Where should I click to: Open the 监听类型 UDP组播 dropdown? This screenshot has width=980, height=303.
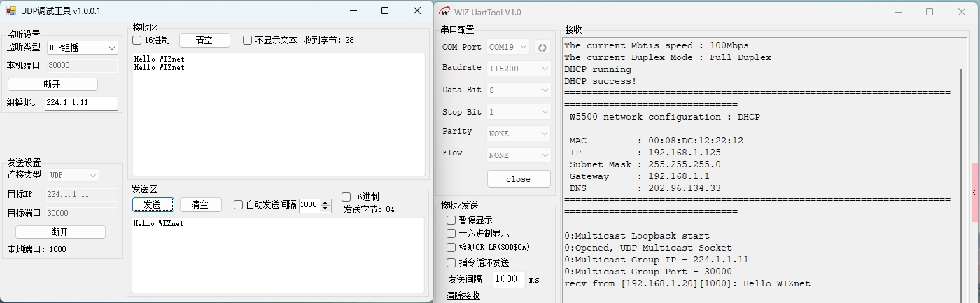click(x=83, y=48)
